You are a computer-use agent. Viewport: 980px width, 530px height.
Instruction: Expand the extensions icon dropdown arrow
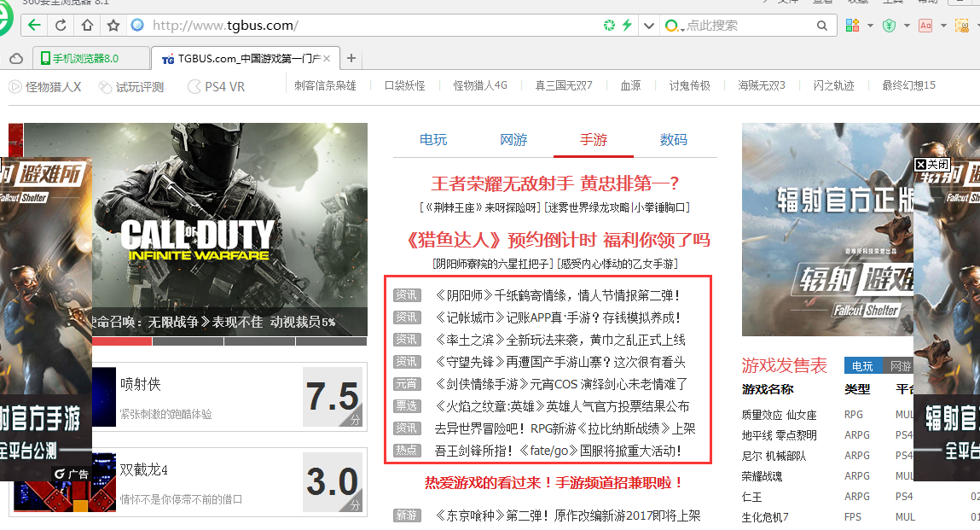point(870,26)
